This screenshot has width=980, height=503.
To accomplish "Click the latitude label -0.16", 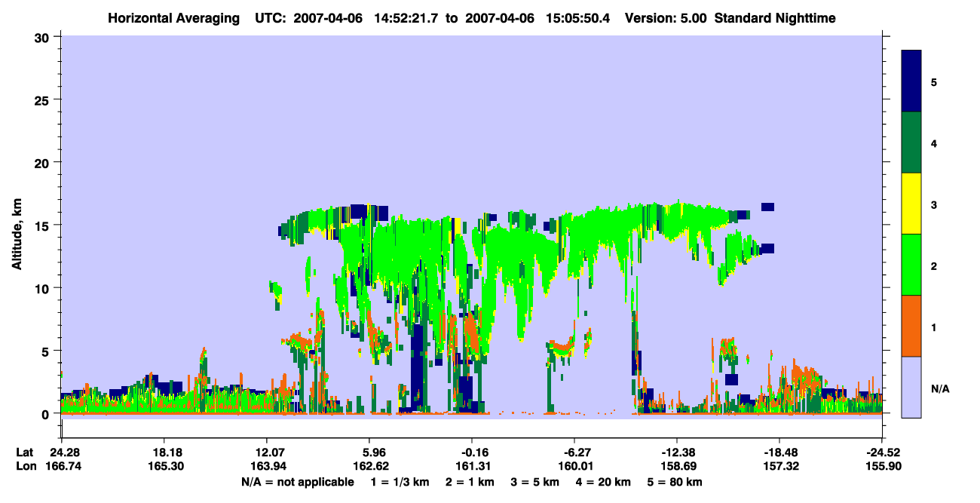I will point(472,452).
